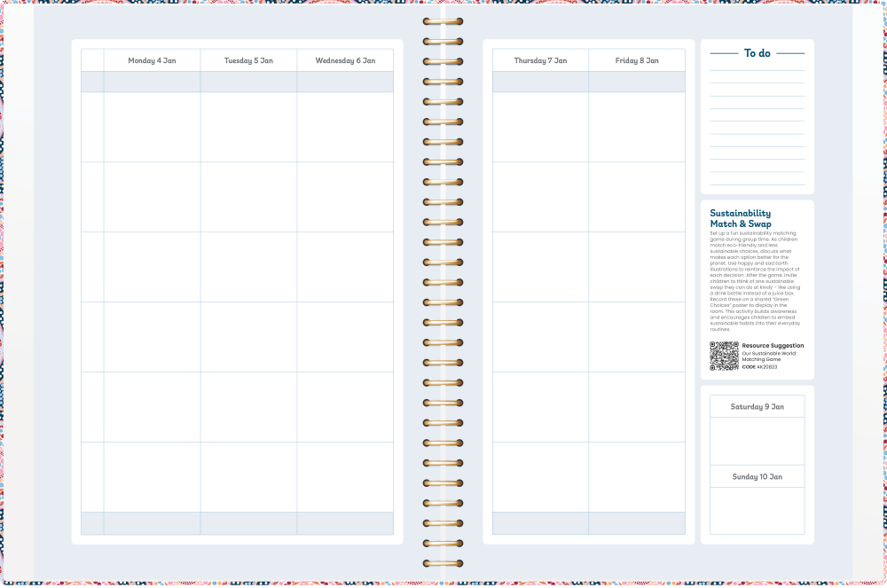The image size is (887, 588).
Task: Click the QR code beside Resource Suggestion
Action: point(724,356)
